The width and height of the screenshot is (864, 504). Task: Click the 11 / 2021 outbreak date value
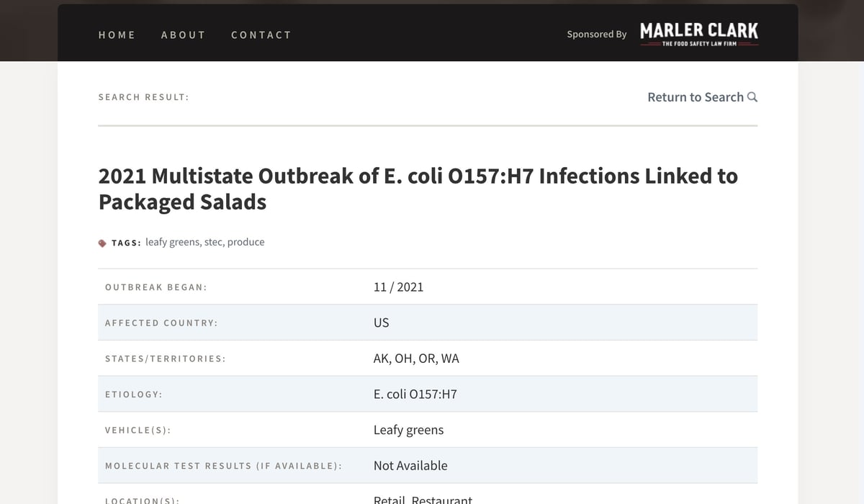point(399,287)
